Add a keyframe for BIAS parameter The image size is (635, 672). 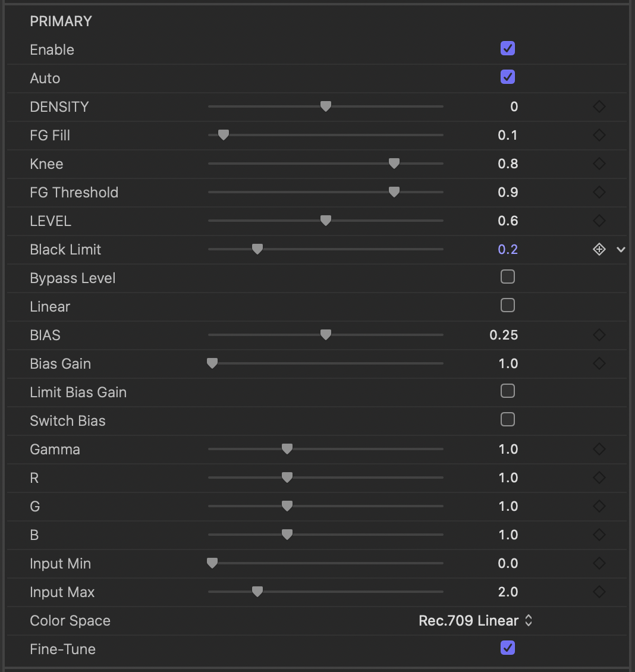(x=599, y=335)
